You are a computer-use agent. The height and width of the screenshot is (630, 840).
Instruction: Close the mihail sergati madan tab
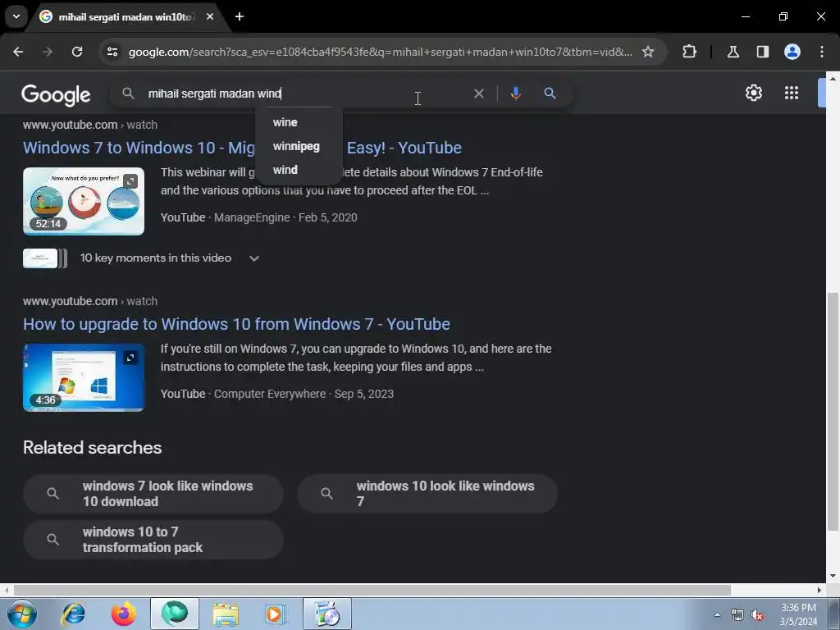click(210, 16)
